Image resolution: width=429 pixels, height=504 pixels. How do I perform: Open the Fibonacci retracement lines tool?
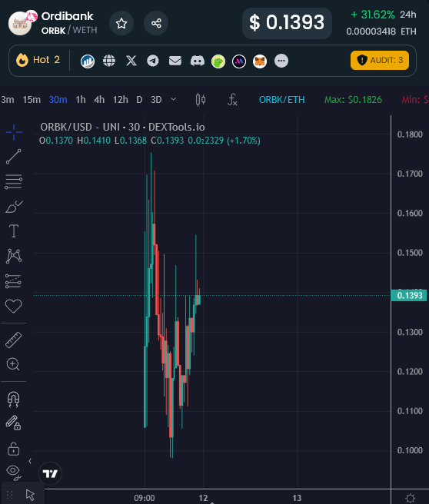14,181
